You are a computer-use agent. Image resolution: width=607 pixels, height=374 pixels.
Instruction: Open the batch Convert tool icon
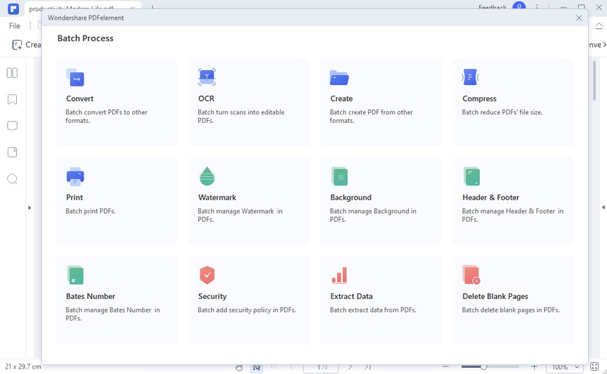[x=75, y=77]
